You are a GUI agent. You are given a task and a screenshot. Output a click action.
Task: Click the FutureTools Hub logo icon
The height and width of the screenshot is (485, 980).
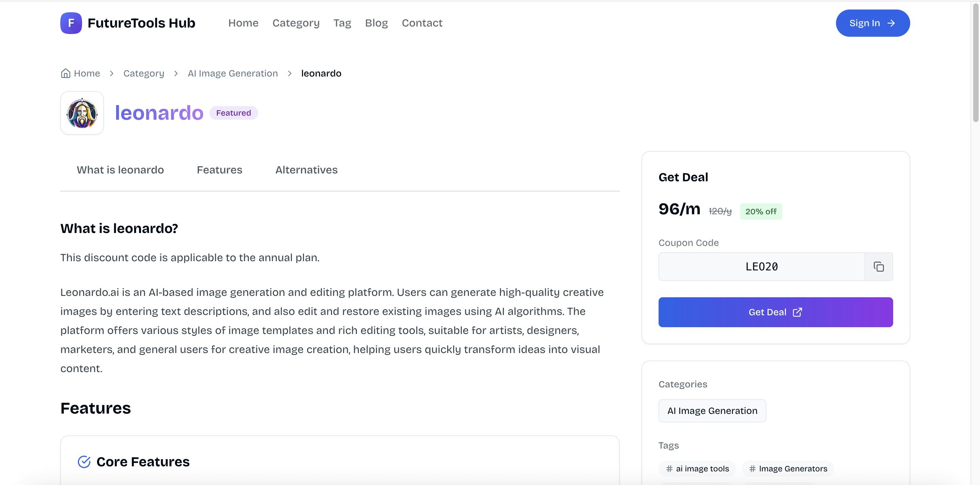(71, 23)
